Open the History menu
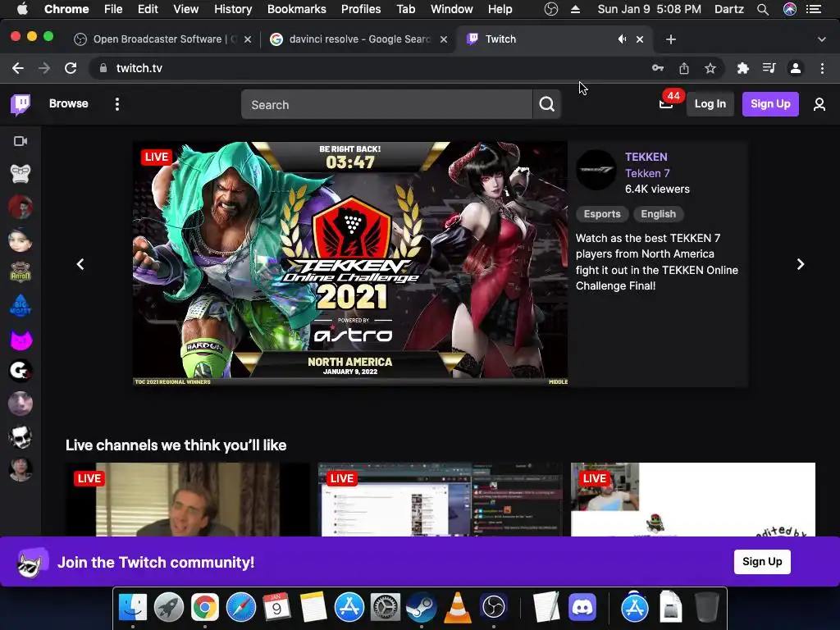This screenshot has width=840, height=630. pyautogui.click(x=233, y=9)
